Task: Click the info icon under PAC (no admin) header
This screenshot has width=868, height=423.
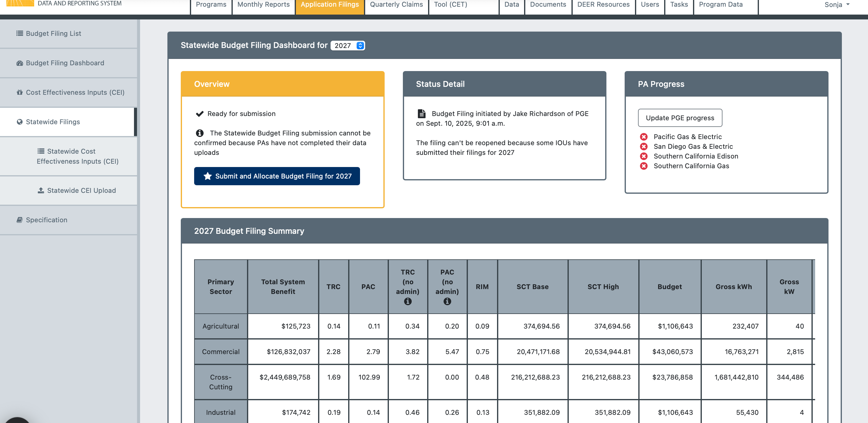Action: [x=447, y=302]
